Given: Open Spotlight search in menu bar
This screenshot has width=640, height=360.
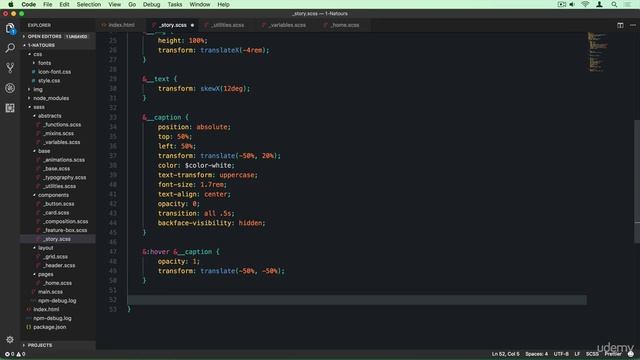Looking at the screenshot, I should point(614,4).
